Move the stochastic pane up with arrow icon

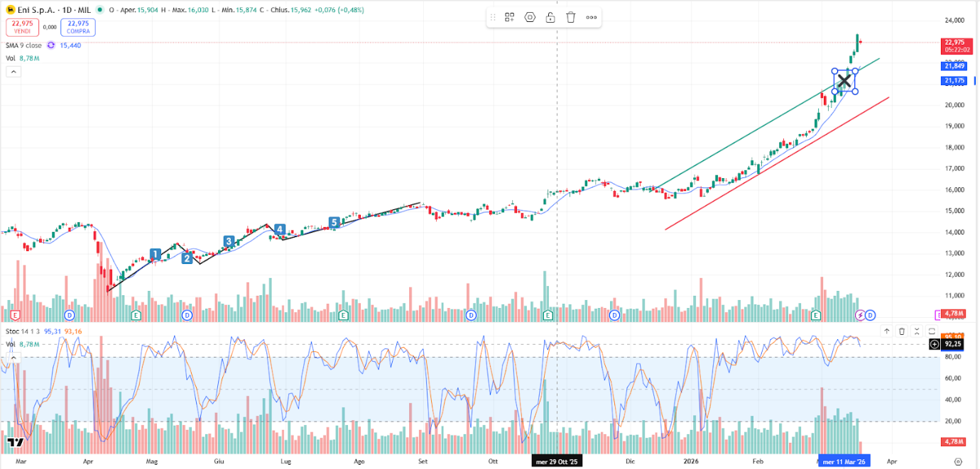(886, 331)
